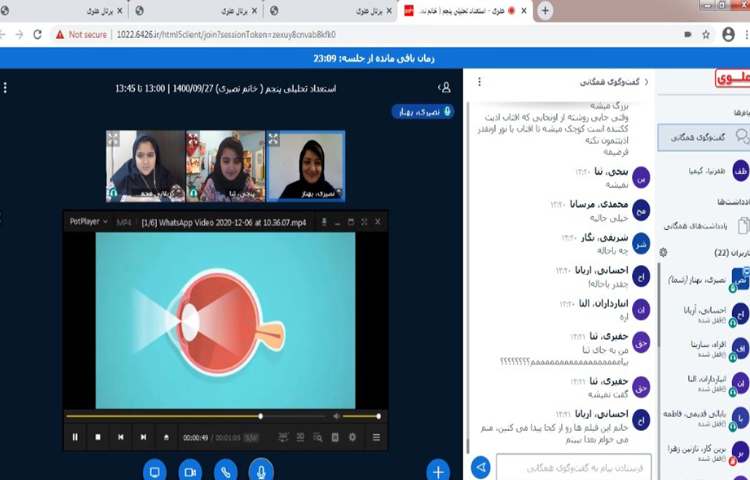Mute the microphone button
This screenshot has height=480, width=750.
(261, 470)
